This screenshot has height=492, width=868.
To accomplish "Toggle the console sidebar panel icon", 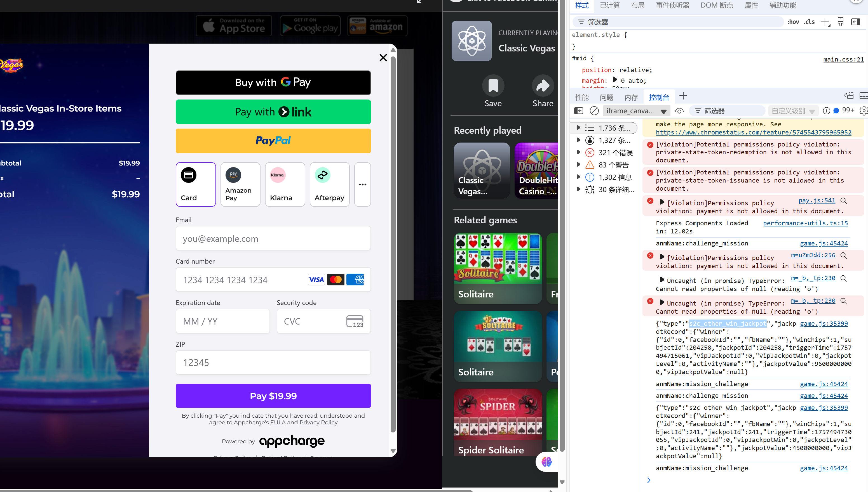I will click(x=579, y=111).
